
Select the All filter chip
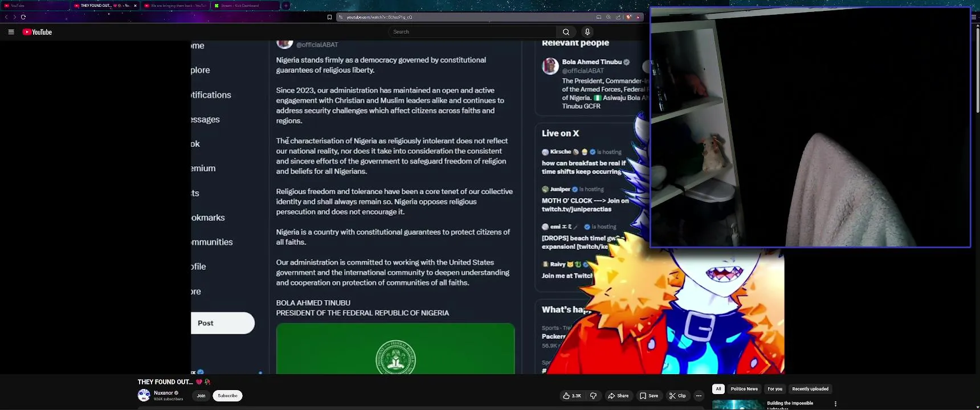tap(718, 389)
